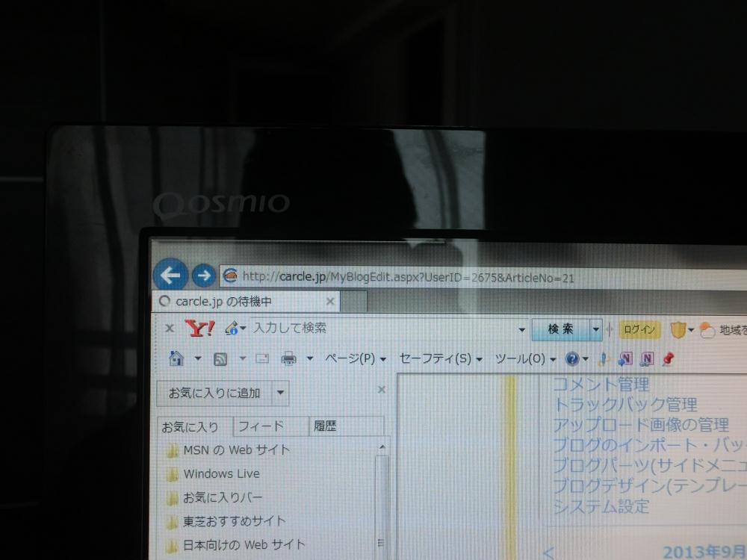Click the yellow ログイン button
Viewport: 747px width, 560px height.
pyautogui.click(x=639, y=329)
